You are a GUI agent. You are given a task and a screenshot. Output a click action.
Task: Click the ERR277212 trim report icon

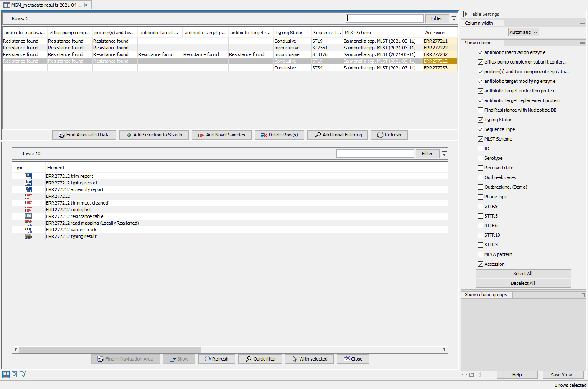28,176
